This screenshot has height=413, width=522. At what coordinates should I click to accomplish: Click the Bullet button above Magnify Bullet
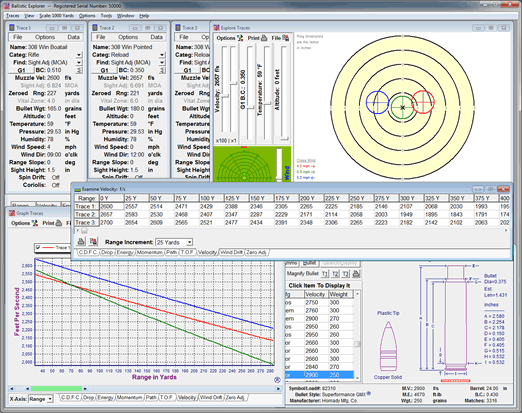tap(309, 263)
